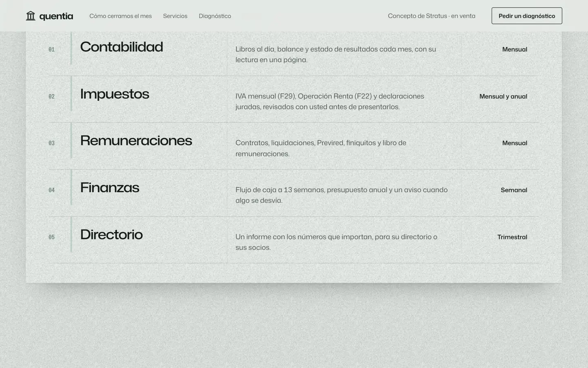Select the Contabilidad service heading
The image size is (588, 368).
[122, 47]
